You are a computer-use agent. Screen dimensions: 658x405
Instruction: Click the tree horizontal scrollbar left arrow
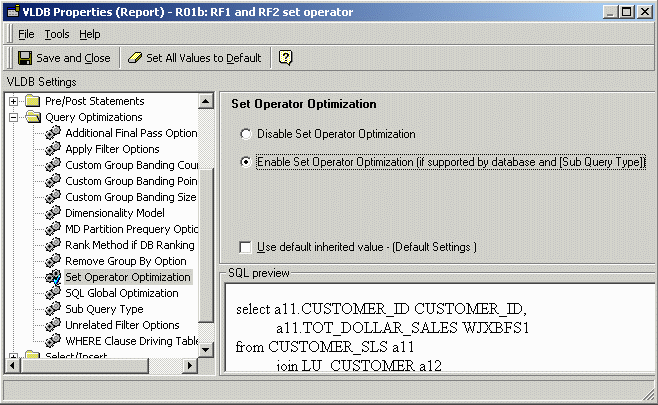click(x=12, y=366)
